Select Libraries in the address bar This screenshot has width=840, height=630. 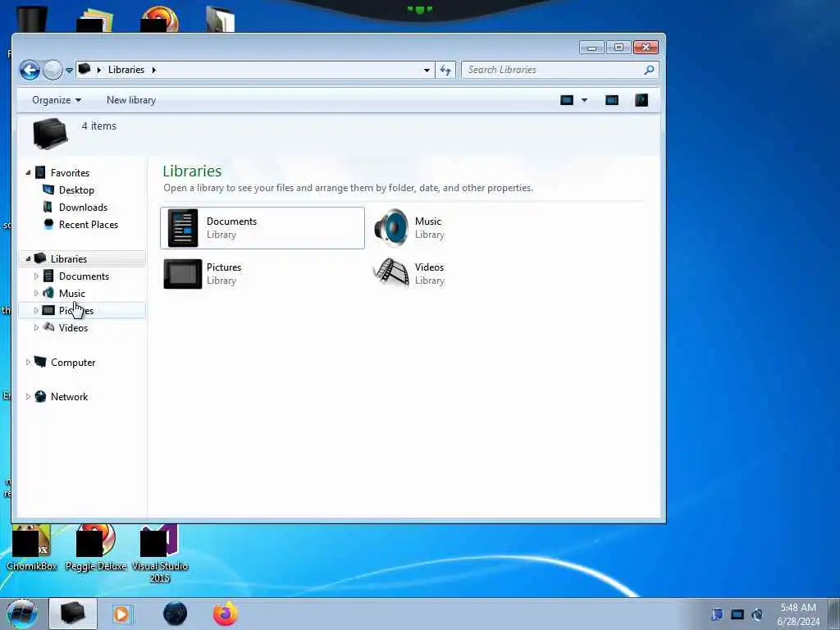tap(126, 70)
